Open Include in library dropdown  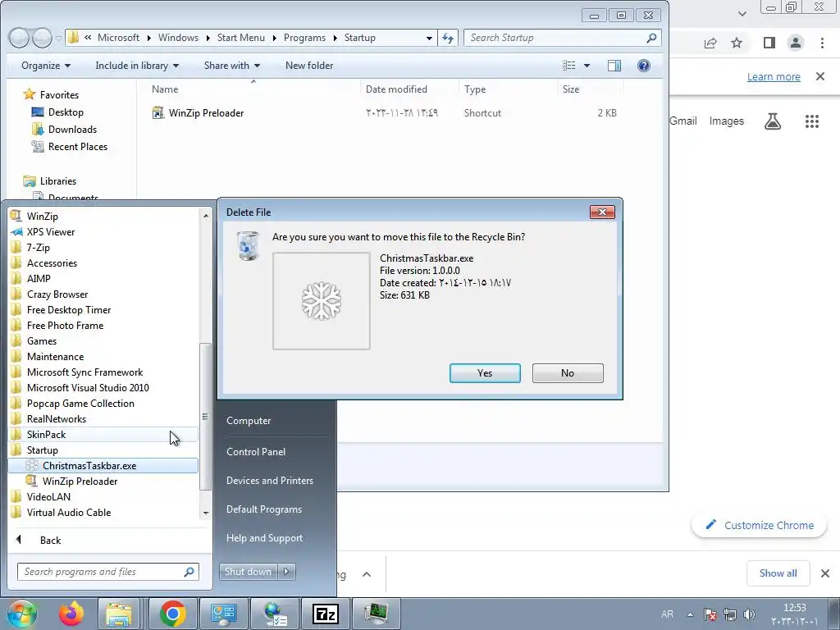(x=137, y=66)
